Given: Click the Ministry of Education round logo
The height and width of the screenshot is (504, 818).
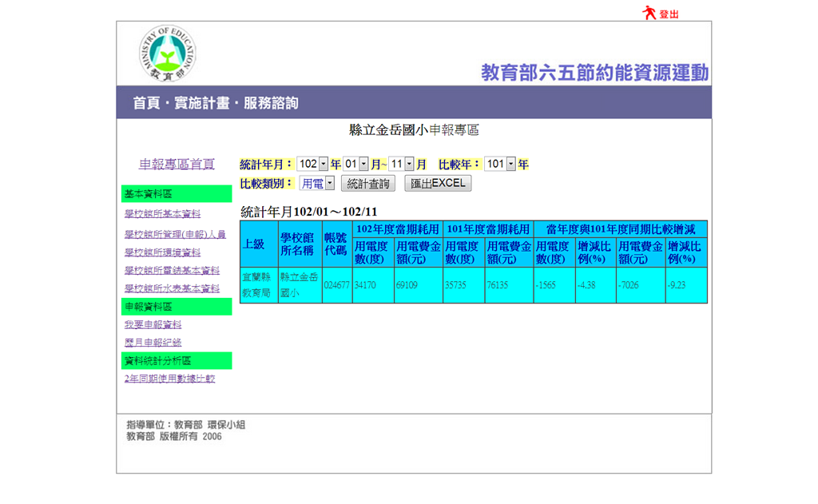Looking at the screenshot, I should coord(168,54).
